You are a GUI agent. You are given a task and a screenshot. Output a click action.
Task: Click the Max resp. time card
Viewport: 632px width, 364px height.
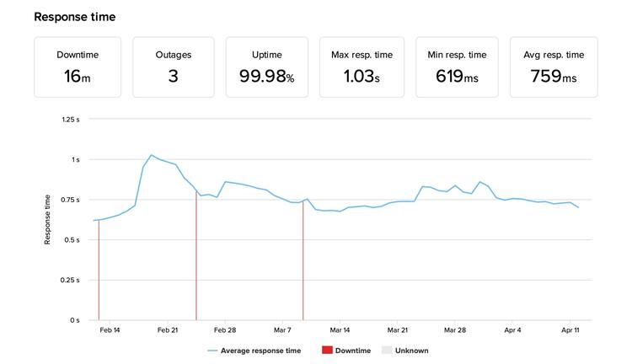click(x=362, y=67)
